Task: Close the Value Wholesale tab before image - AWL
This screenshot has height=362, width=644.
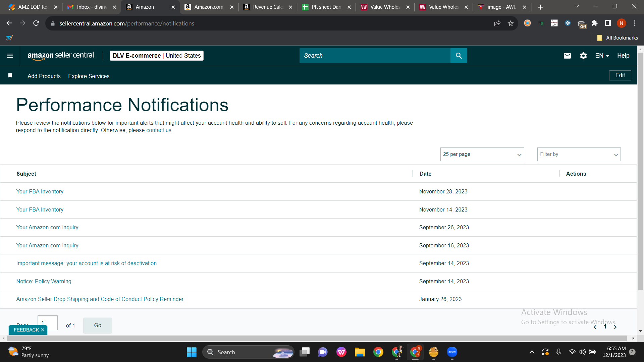Action: click(x=466, y=7)
